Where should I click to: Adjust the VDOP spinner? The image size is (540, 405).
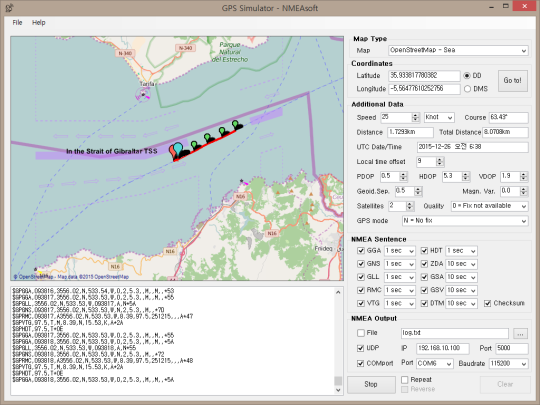pos(523,177)
